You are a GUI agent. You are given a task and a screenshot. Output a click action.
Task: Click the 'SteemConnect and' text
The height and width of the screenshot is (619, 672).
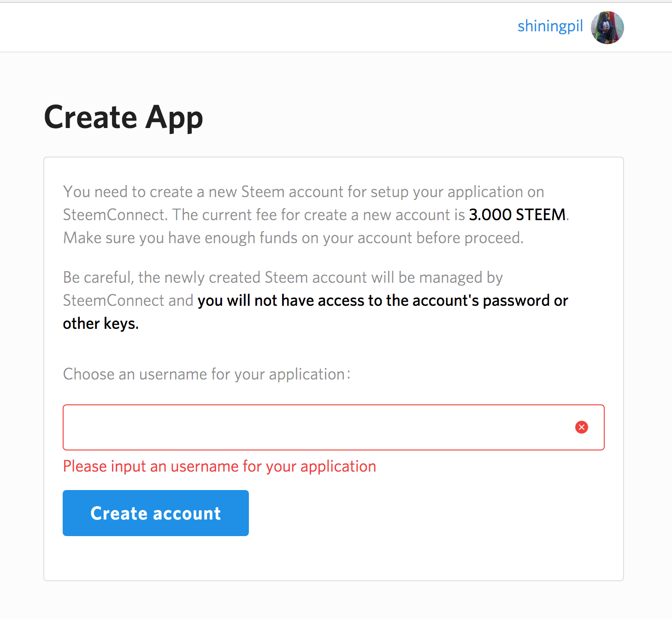pos(128,300)
